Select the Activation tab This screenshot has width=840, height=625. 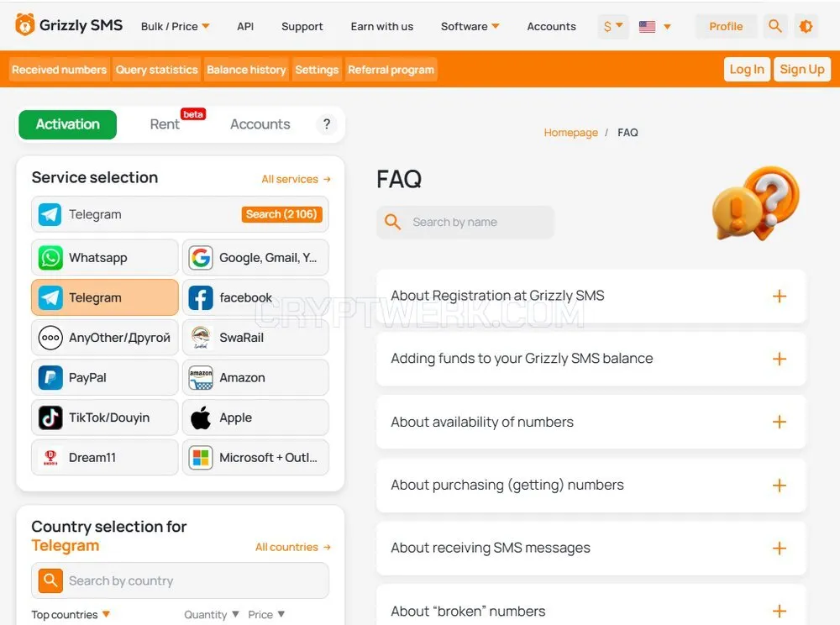click(x=67, y=124)
